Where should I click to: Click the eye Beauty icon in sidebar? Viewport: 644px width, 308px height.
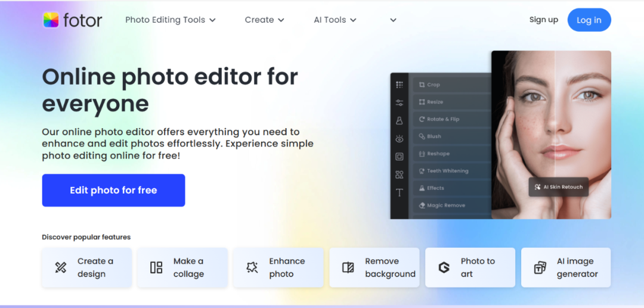[400, 139]
